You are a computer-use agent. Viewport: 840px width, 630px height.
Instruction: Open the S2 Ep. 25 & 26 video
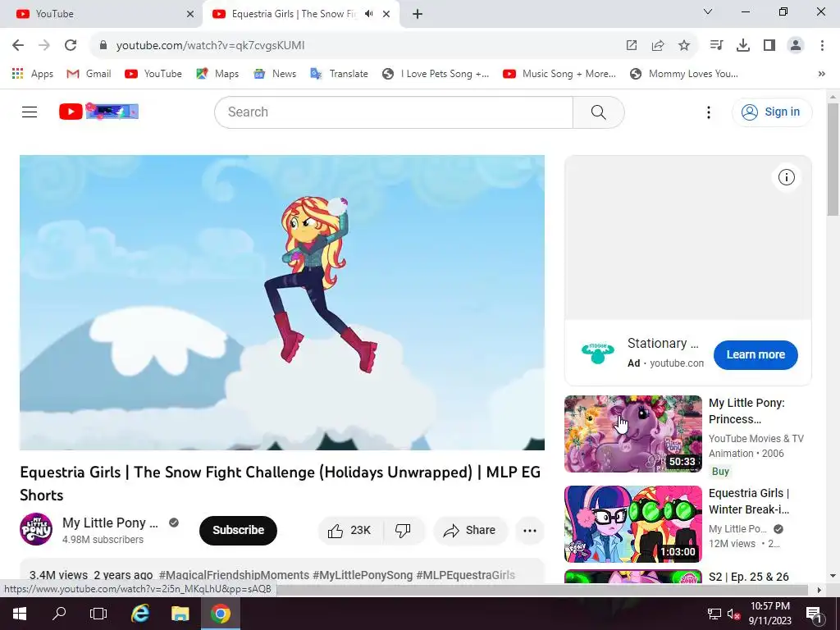point(748,577)
